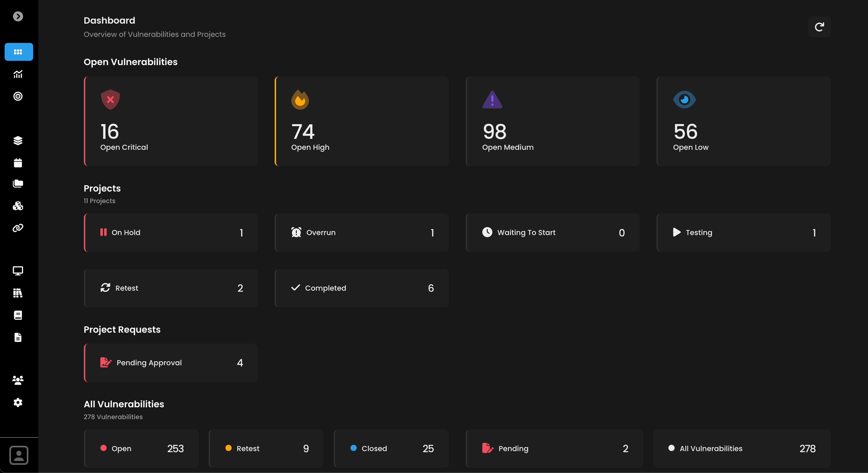Toggle the Retest vulnerabilities filter dot
This screenshot has height=473, width=868.
point(228,449)
